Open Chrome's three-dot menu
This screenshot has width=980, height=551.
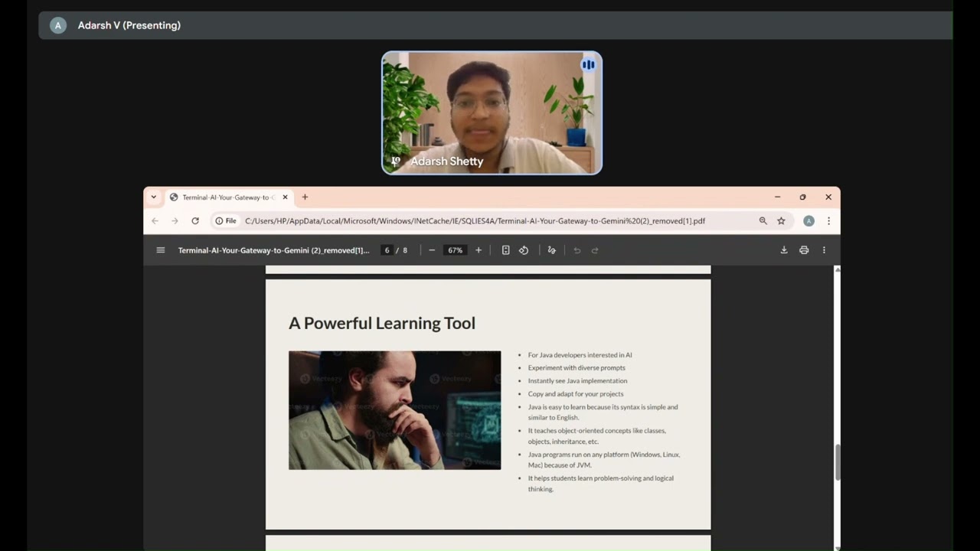[828, 220]
